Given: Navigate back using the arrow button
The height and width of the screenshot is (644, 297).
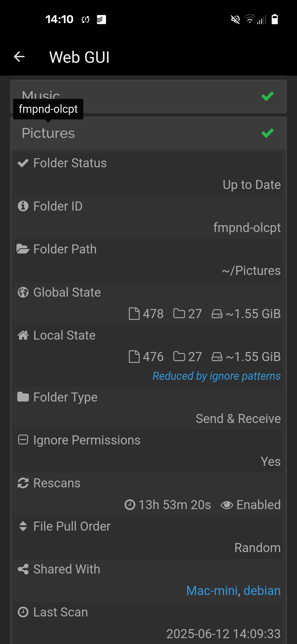Looking at the screenshot, I should [19, 57].
